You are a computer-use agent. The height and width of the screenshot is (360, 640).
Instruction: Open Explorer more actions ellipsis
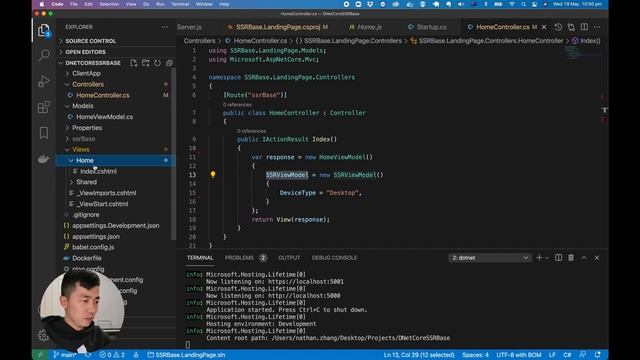tap(164, 27)
